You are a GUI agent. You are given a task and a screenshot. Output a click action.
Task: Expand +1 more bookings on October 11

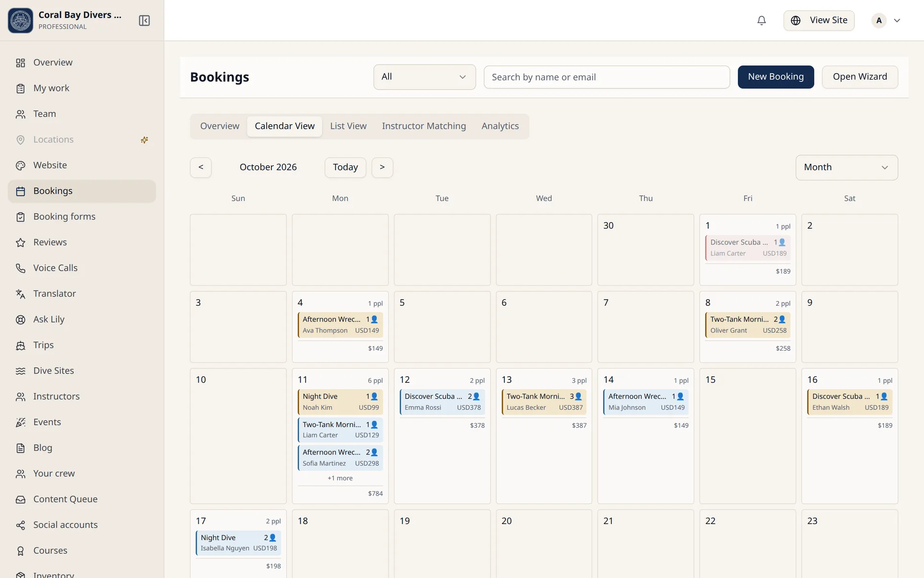point(340,478)
